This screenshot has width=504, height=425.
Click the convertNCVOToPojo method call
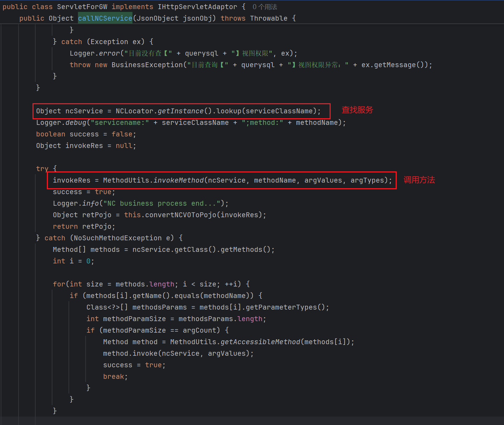coord(181,215)
